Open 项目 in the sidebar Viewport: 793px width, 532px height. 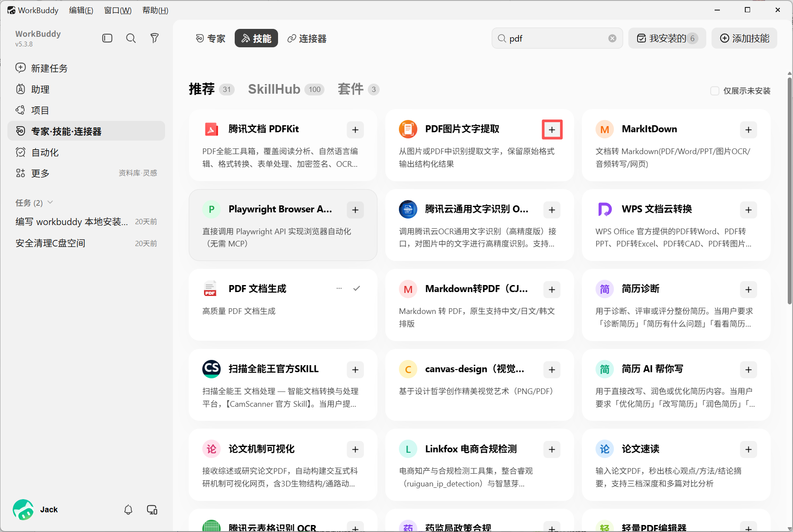pyautogui.click(x=86, y=110)
